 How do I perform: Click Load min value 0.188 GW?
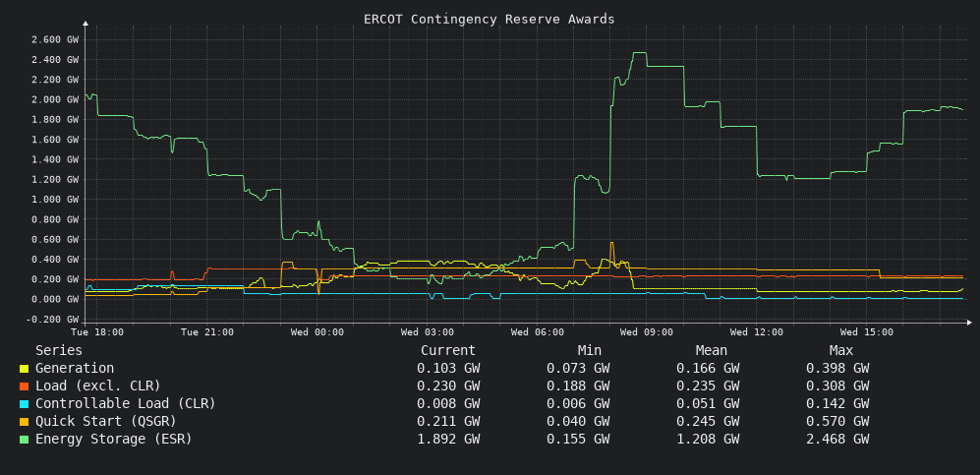(578, 386)
